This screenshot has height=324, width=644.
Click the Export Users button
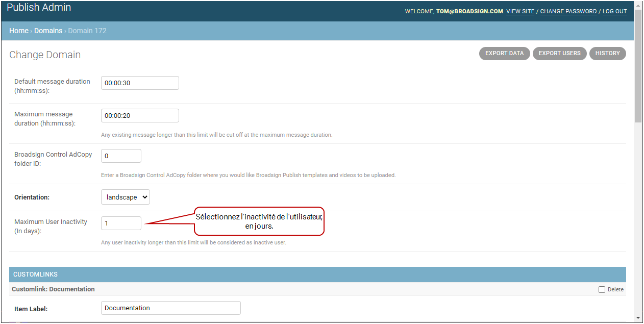click(x=559, y=53)
